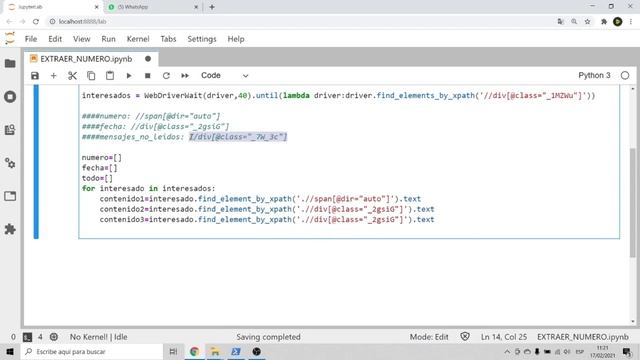Bookmark this page with star icon
Image resolution: width=640 pixels, height=360 pixels.
click(x=587, y=22)
